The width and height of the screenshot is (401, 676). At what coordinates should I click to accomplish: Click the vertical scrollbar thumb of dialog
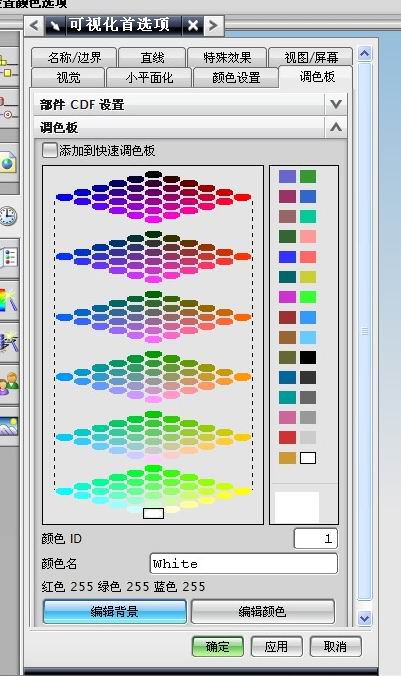[365, 331]
